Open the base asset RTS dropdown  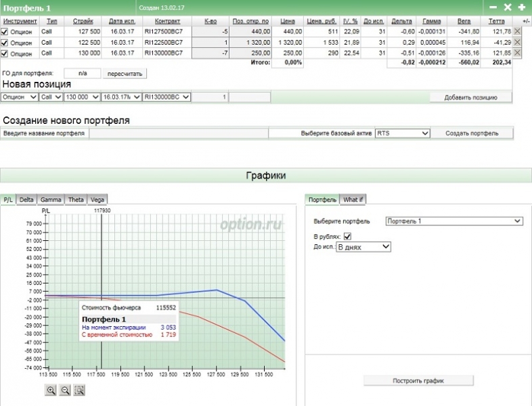pos(403,133)
